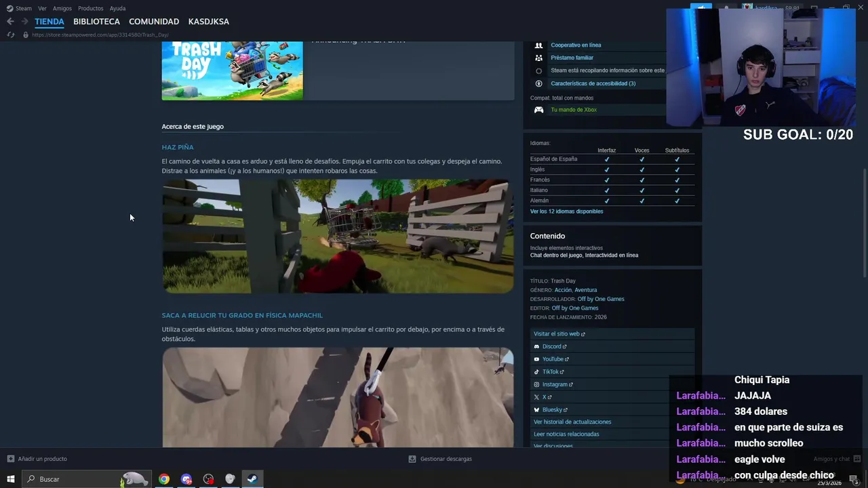
Task: Click the Instagram logo icon
Action: point(536,384)
